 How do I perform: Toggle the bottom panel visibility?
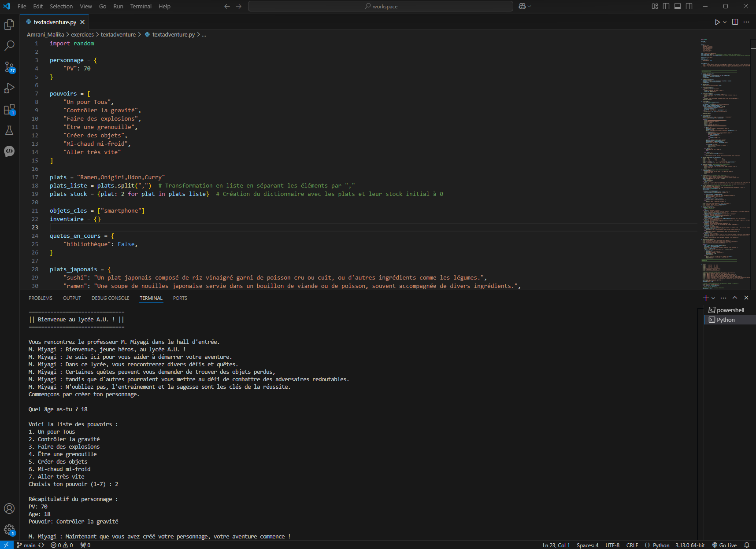(678, 6)
